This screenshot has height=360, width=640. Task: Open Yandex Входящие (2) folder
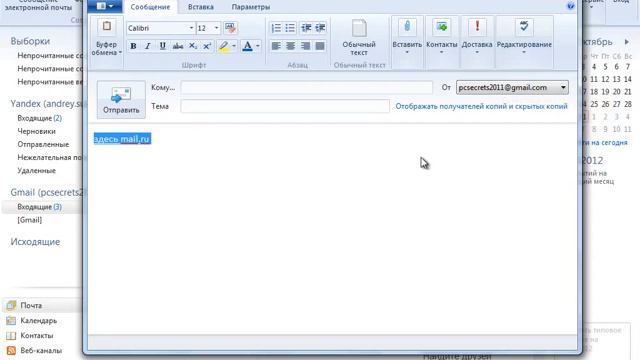(40, 118)
